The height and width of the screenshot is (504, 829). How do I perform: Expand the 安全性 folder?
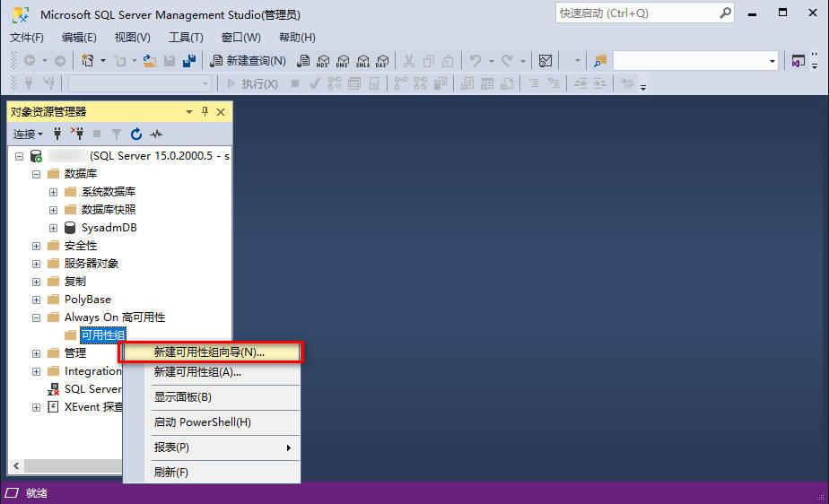click(37, 247)
